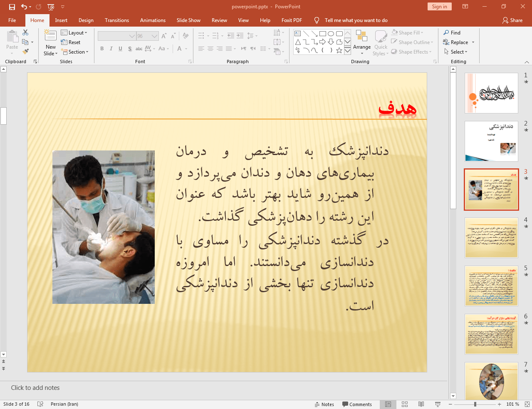Switch to the Animations tab
Viewport: 532px width, 409px height.
[x=153, y=20]
